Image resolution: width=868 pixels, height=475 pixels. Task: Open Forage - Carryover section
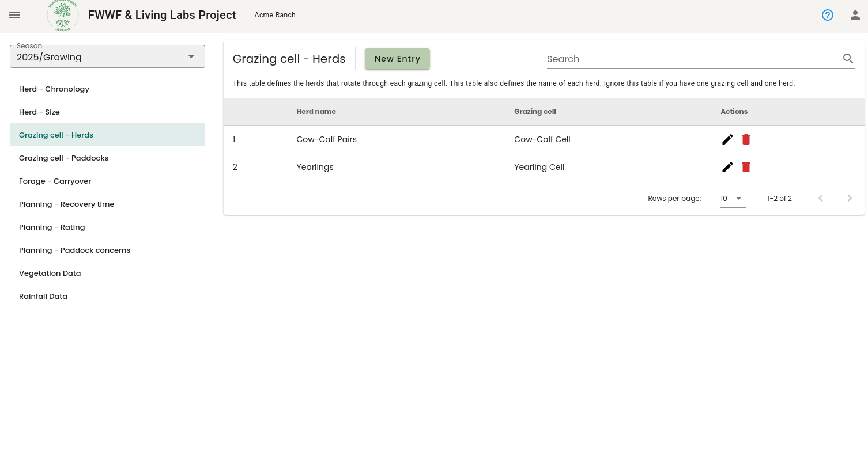[107, 181]
